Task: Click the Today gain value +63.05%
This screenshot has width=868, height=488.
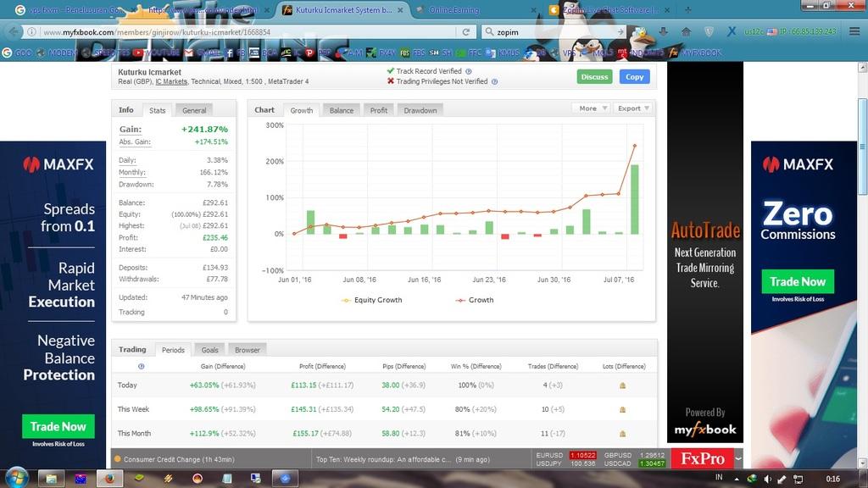Action: click(x=204, y=385)
